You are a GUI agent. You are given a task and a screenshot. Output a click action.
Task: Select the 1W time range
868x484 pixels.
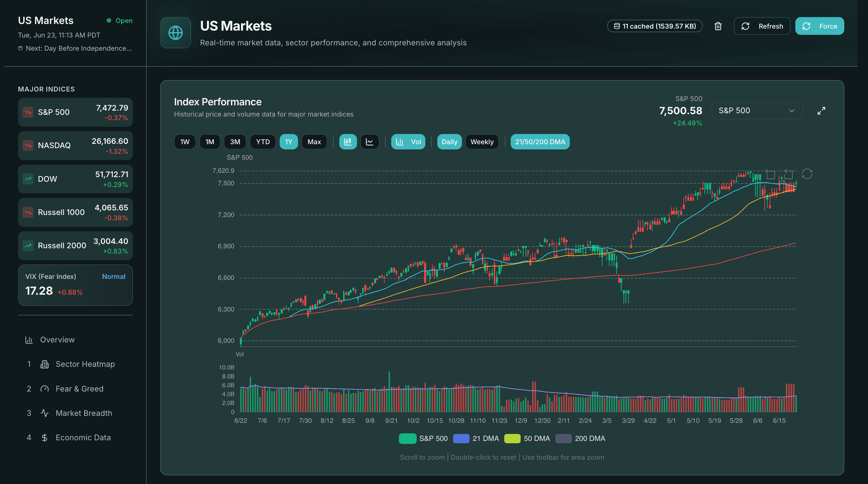pos(185,142)
